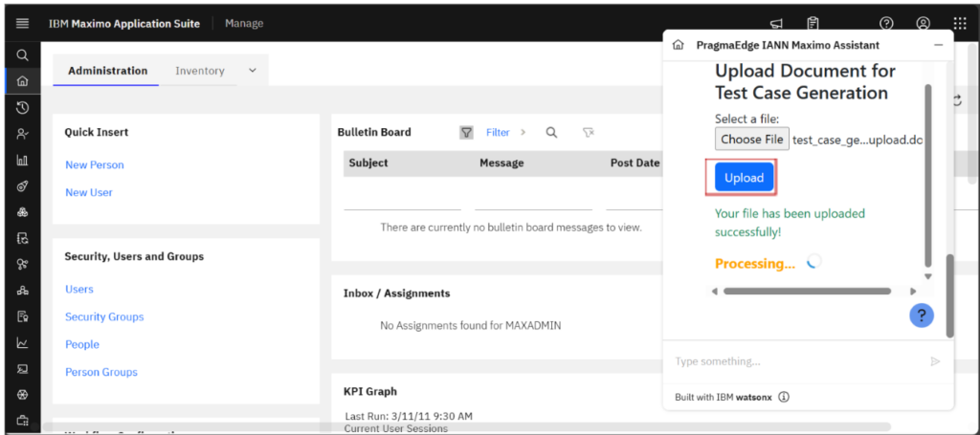Open the Users link

tap(79, 289)
